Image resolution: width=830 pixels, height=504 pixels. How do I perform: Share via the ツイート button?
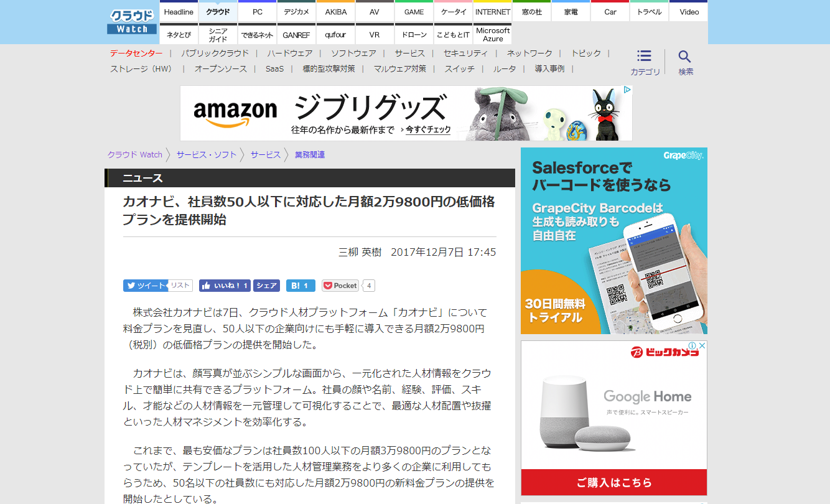[x=146, y=286]
